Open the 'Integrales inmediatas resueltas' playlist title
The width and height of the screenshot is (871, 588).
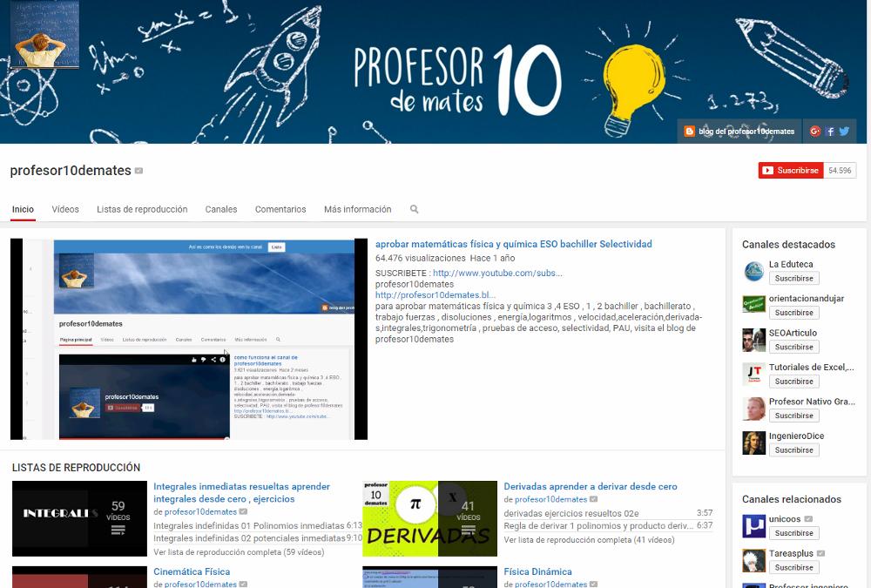click(x=241, y=493)
